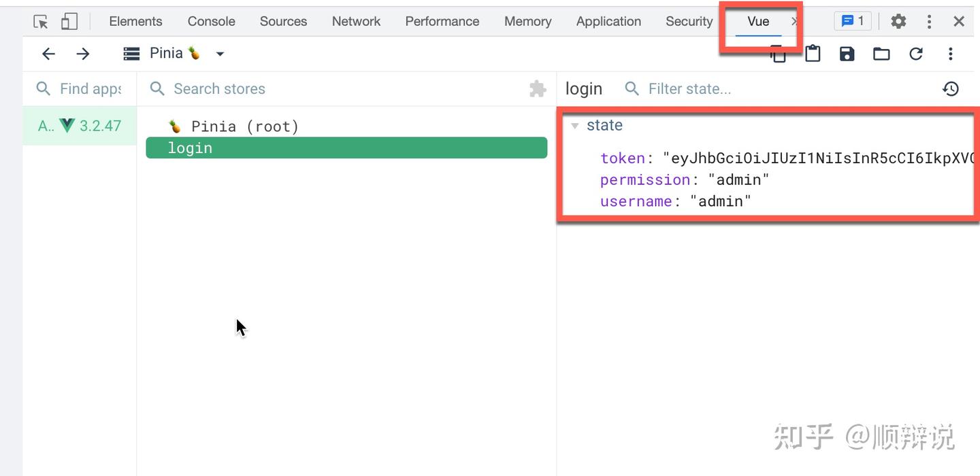Screen dimensions: 980x476
Task: Open DevTools settings gear
Action: coord(898,22)
